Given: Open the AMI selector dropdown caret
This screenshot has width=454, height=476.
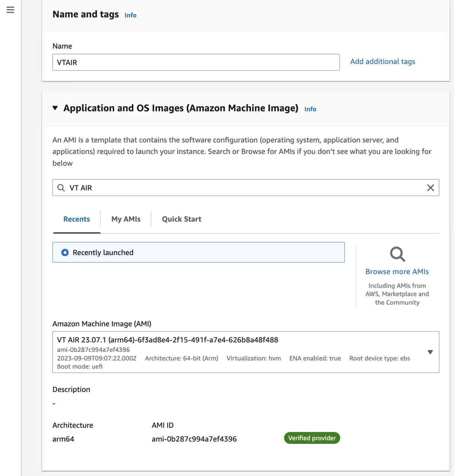Looking at the screenshot, I should (430, 352).
